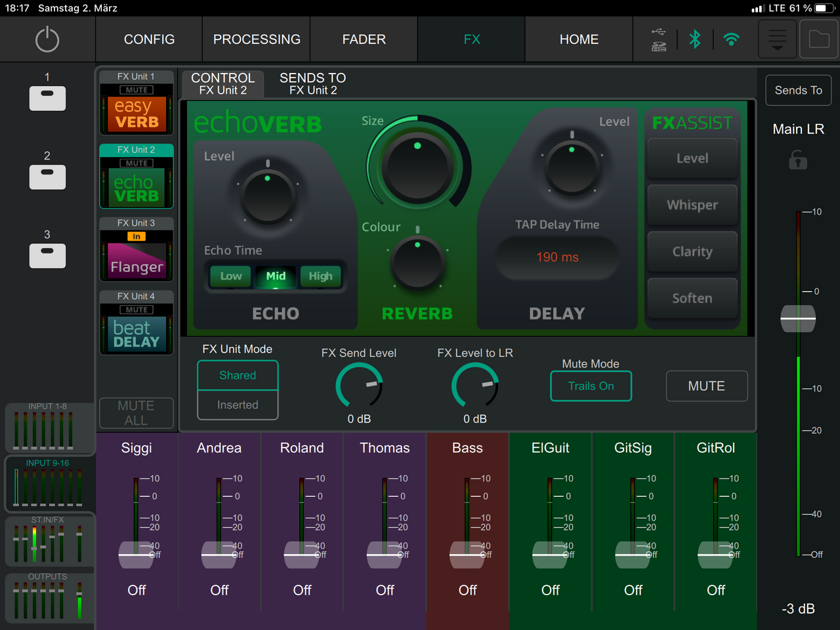Screen dimensions: 840x630
Task: Click the Main LR fader handle
Action: pyautogui.click(x=798, y=318)
